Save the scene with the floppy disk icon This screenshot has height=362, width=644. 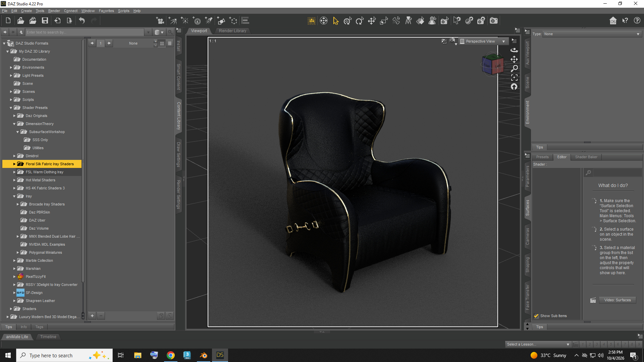tap(45, 21)
